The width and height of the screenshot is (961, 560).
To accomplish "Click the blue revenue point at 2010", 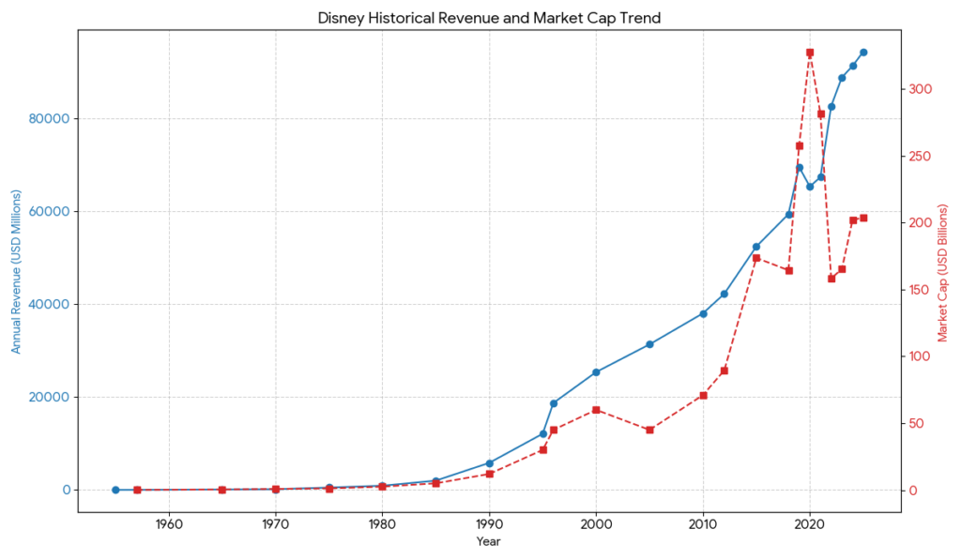I will (702, 311).
